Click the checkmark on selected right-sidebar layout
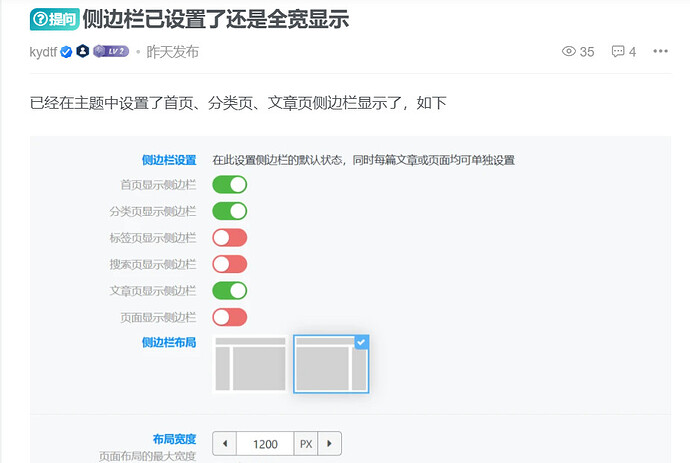The width and height of the screenshot is (690, 463). click(361, 342)
